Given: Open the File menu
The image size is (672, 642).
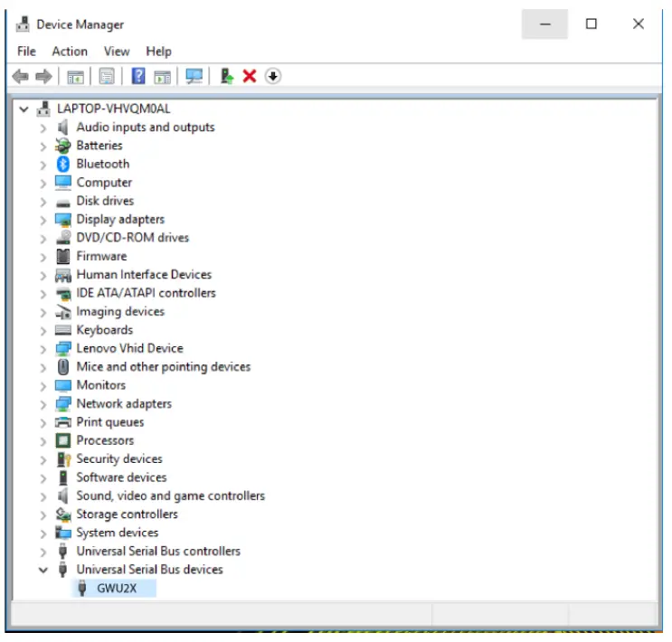Looking at the screenshot, I should pyautogui.click(x=26, y=52).
